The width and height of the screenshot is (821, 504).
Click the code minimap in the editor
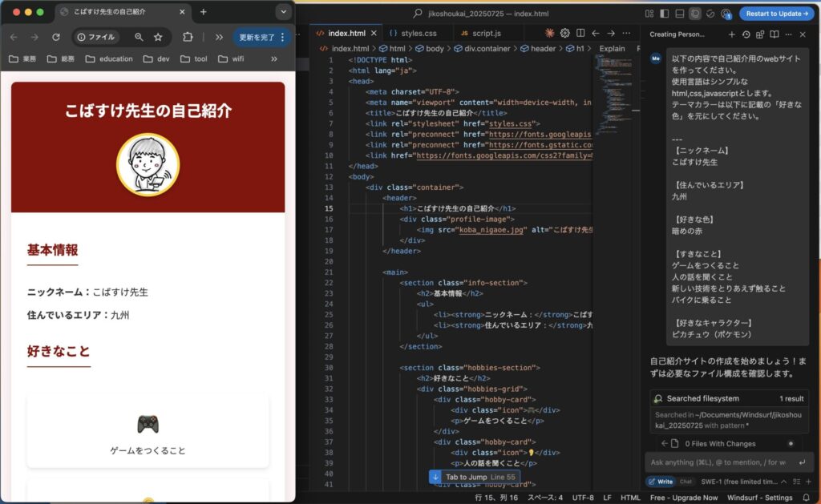pos(613,95)
